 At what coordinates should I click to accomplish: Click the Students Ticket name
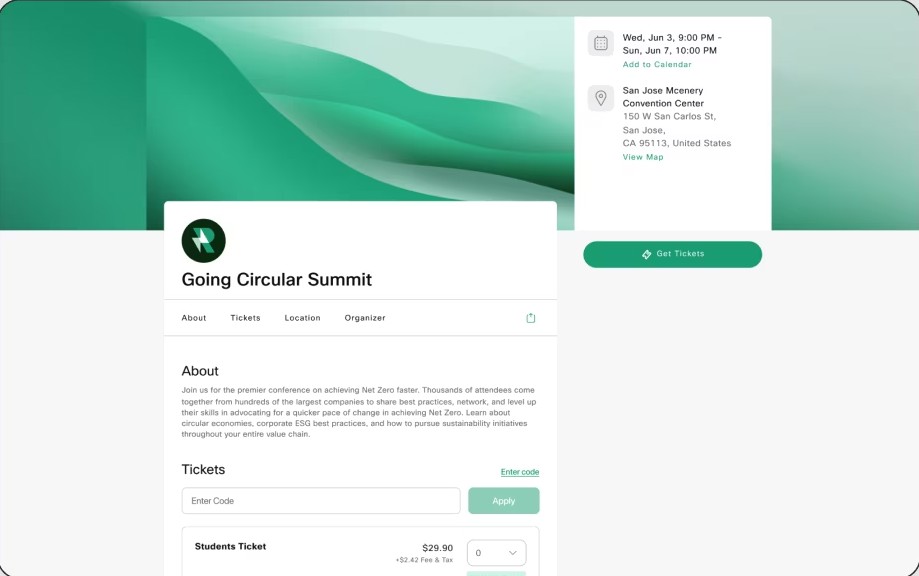[x=230, y=547]
